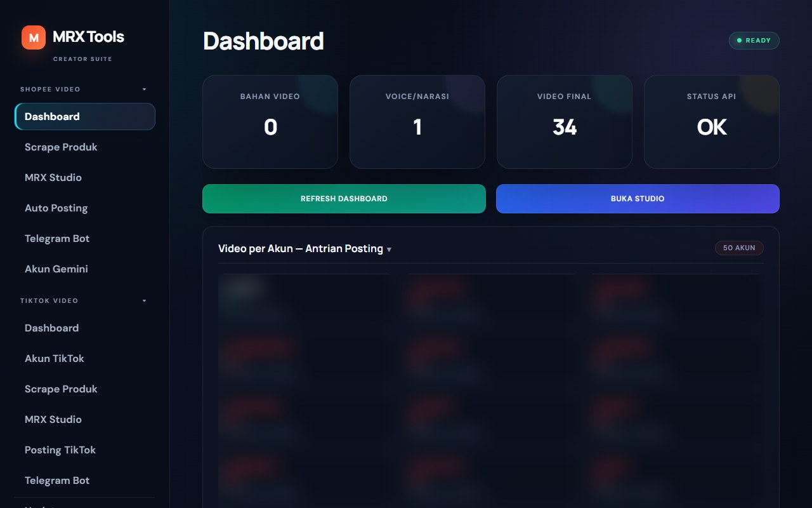Open MRX Studio under Shopee Video
The height and width of the screenshot is (508, 812).
pyautogui.click(x=85, y=177)
